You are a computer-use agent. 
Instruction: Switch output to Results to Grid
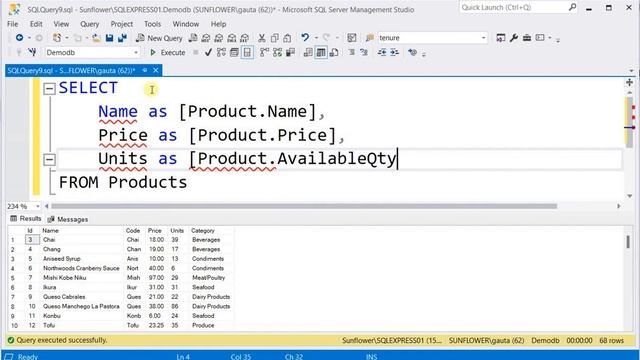(x=321, y=52)
